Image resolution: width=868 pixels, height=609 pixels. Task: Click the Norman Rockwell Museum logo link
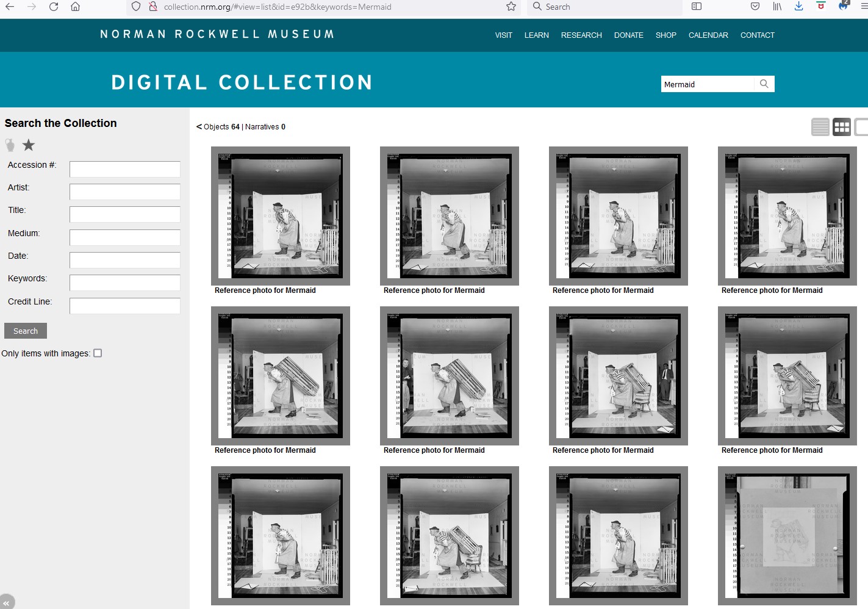pos(217,34)
